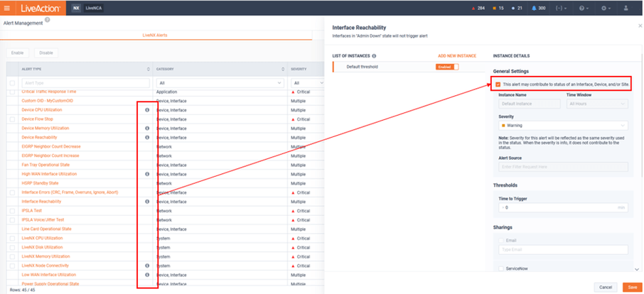The height and width of the screenshot is (294, 644).
Task: Uncheck alert may contribute to status checkbox
Action: tap(498, 85)
